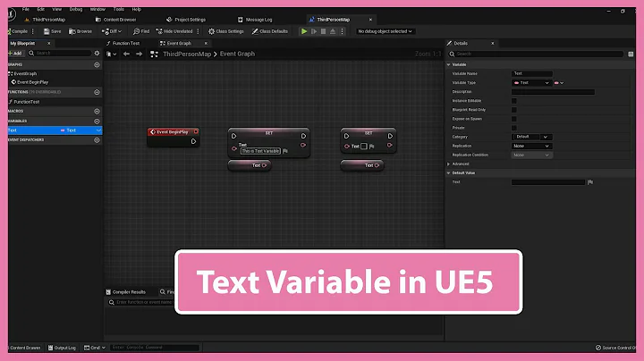Browse to asset in Content Browser
This screenshot has width=644, height=361.
pos(80,31)
